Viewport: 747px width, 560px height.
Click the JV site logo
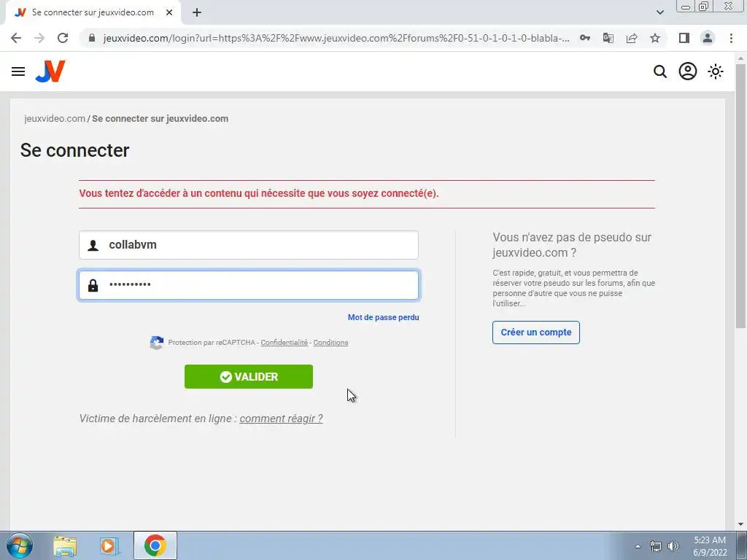tap(50, 71)
